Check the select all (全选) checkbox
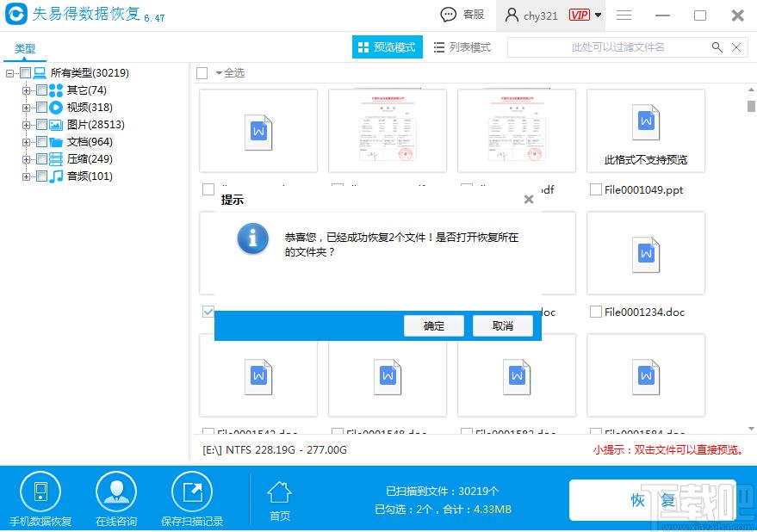This screenshot has width=757, height=532. [202, 73]
